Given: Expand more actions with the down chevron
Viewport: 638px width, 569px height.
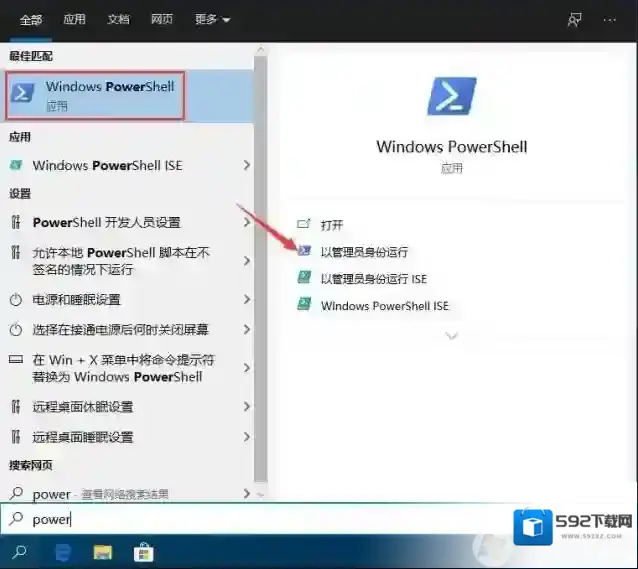Looking at the screenshot, I should 451,336.
